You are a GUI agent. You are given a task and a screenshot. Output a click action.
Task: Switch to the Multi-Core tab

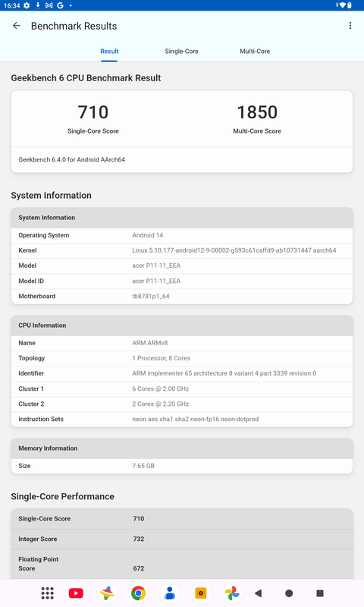[x=255, y=52]
